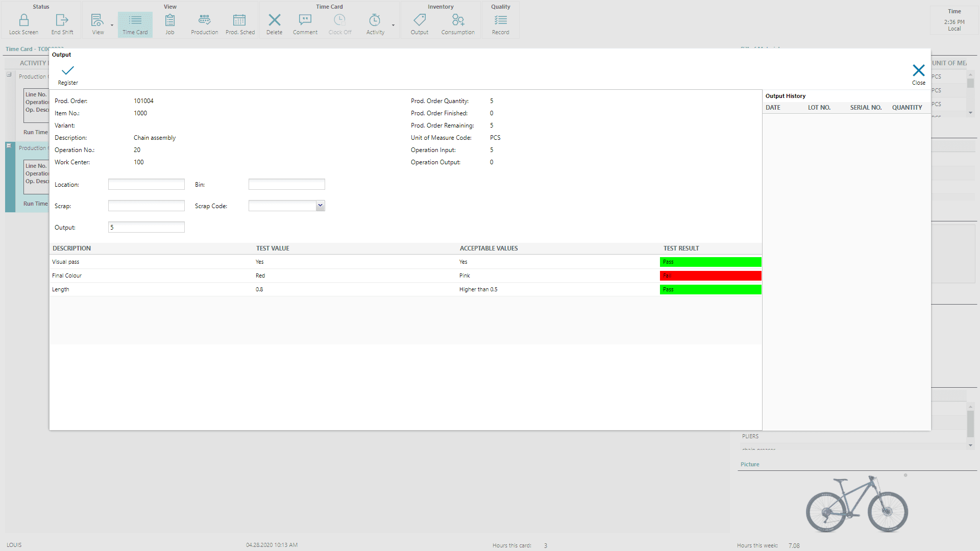Click the Fail result for Final Colour

click(x=710, y=275)
